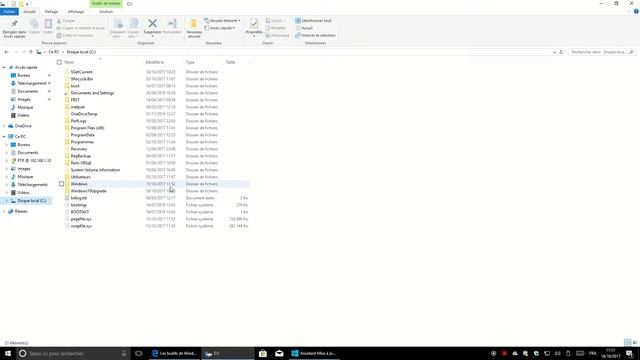Click Inverser la sélection in ribbon
The image size is (640, 360).
315,36
